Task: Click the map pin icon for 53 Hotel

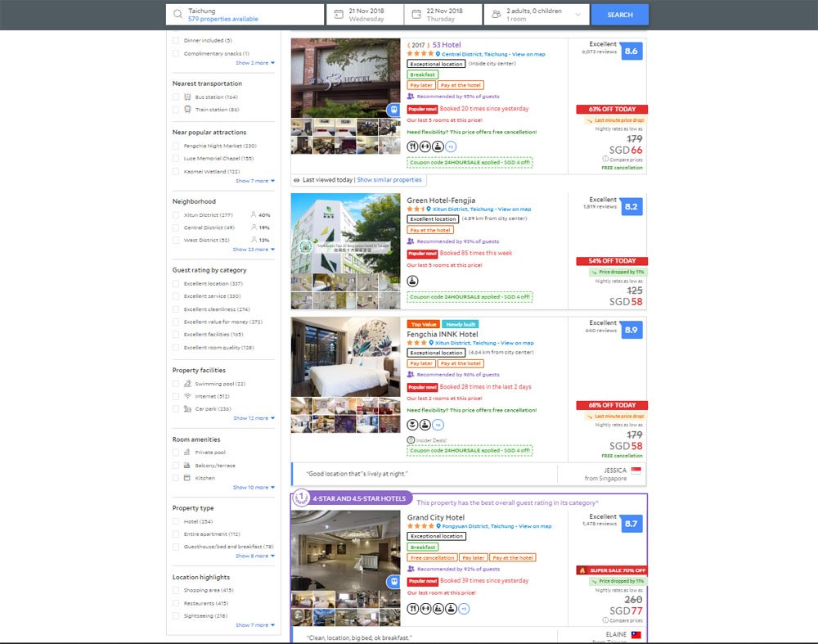Action: (x=438, y=54)
